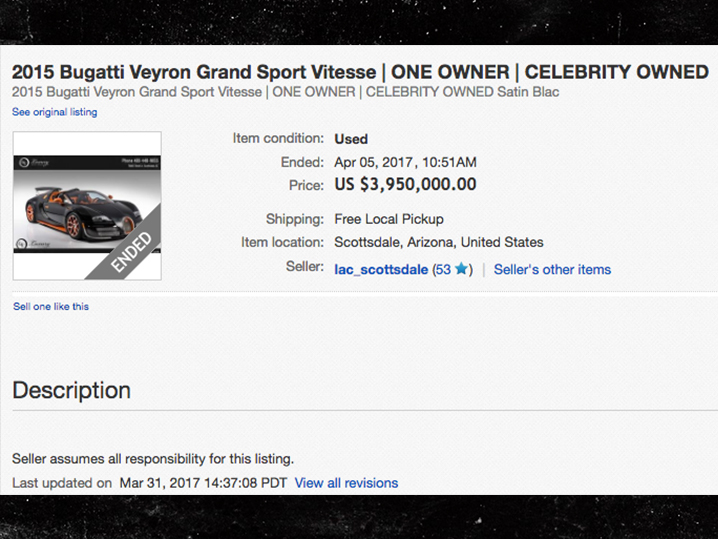Click the "Free Local Pickup" shipping text
Viewport: 718px width, 539px height.
tap(389, 219)
